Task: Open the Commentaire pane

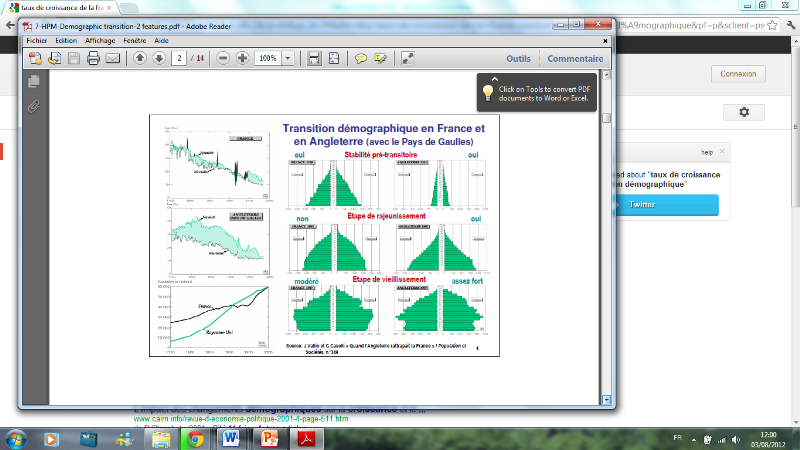Action: point(575,59)
